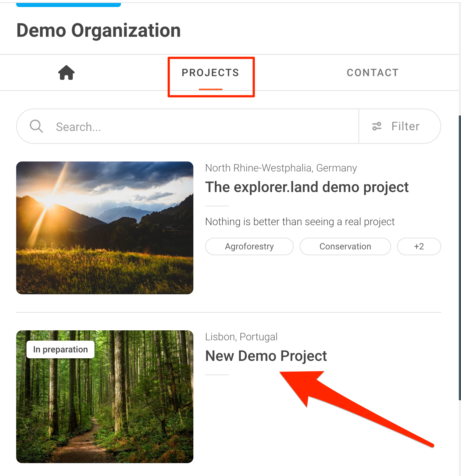Select the Conservation tag
Image resolution: width=461 pixels, height=476 pixels.
point(345,246)
